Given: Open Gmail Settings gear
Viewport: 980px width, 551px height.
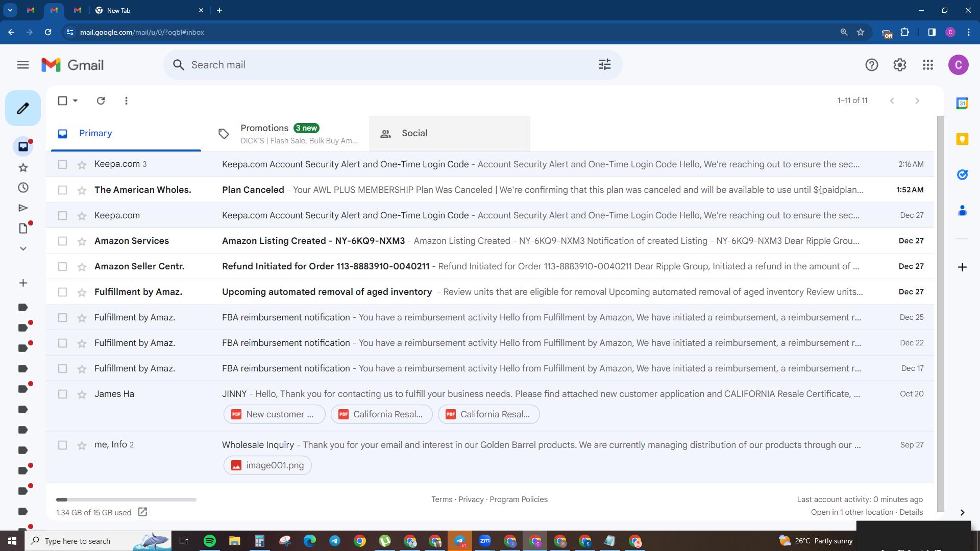Looking at the screenshot, I should [900, 65].
